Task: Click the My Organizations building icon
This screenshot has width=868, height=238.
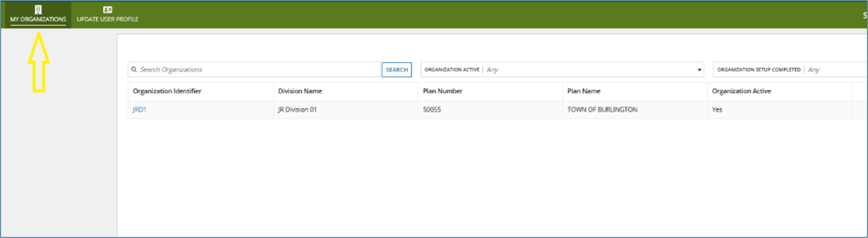Action: click(38, 10)
